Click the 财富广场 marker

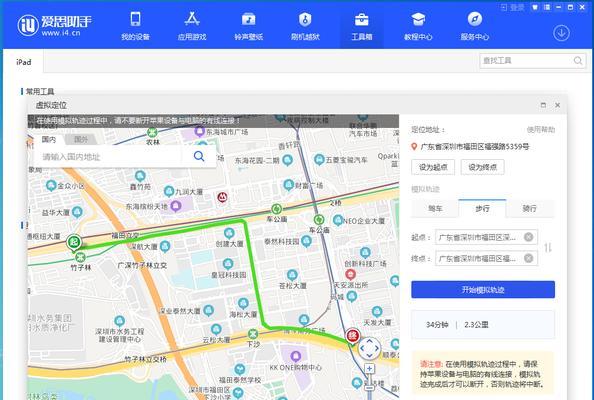click(289, 185)
